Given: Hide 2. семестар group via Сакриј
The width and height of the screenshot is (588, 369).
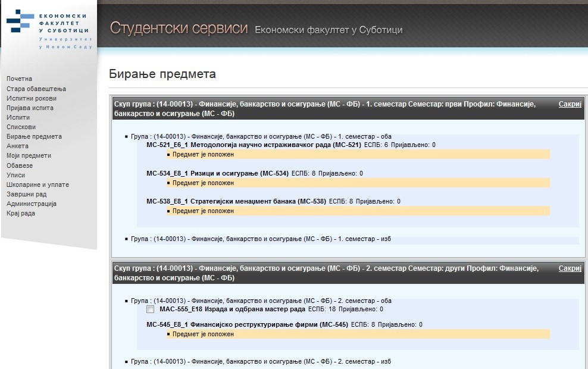Looking at the screenshot, I should 570,268.
